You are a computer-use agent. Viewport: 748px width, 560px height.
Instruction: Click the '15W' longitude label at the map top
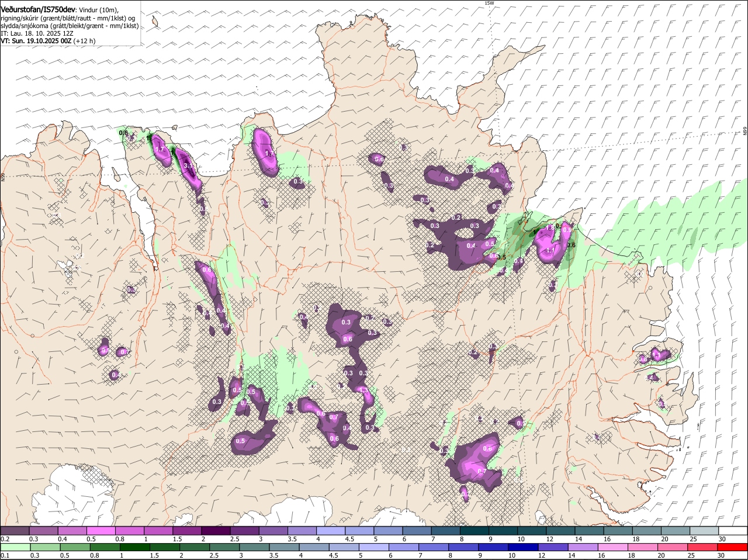coord(489,3)
